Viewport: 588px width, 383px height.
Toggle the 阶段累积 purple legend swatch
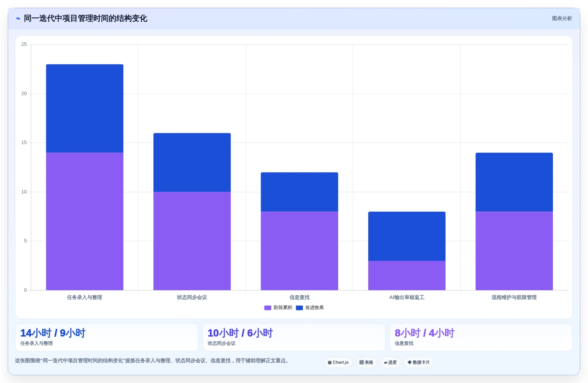pos(268,308)
